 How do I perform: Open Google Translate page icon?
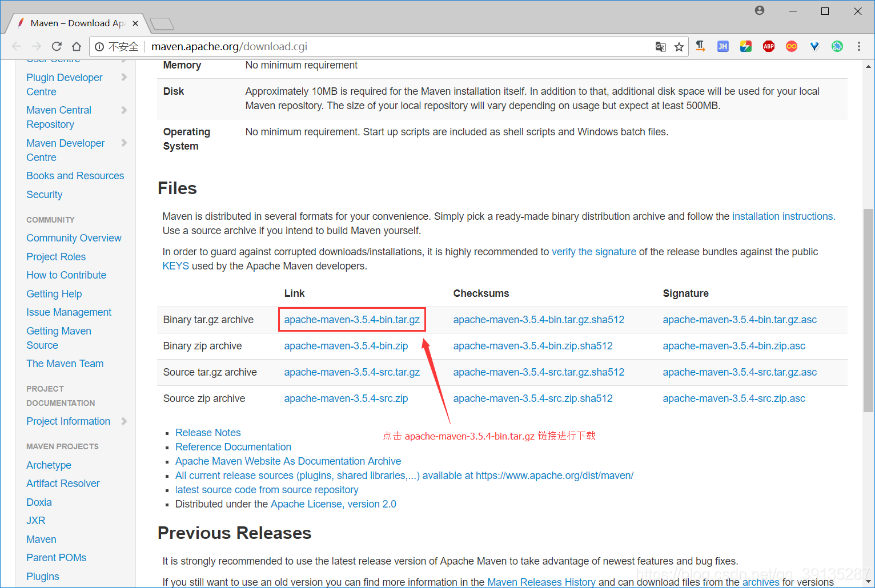(x=661, y=47)
